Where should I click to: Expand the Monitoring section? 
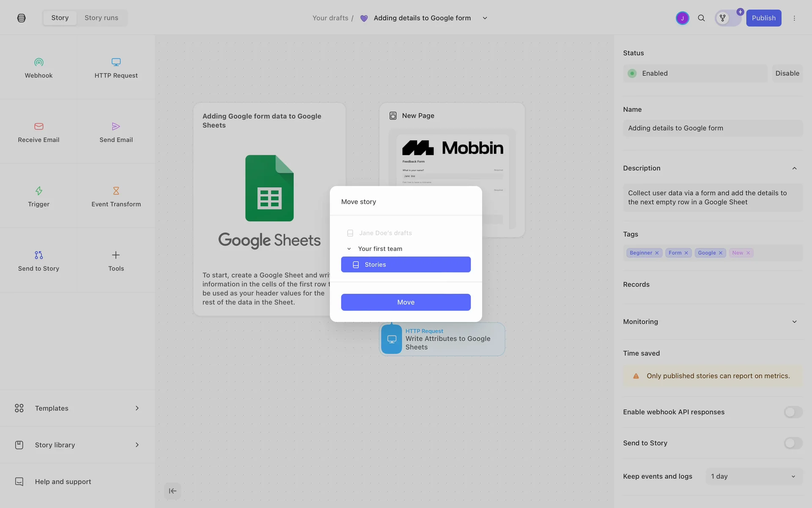(x=794, y=322)
